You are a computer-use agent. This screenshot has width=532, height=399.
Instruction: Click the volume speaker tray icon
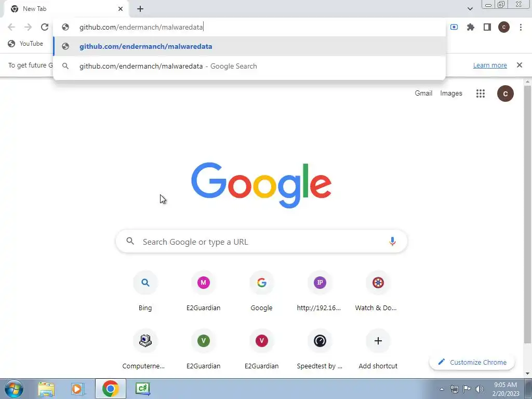479,389
